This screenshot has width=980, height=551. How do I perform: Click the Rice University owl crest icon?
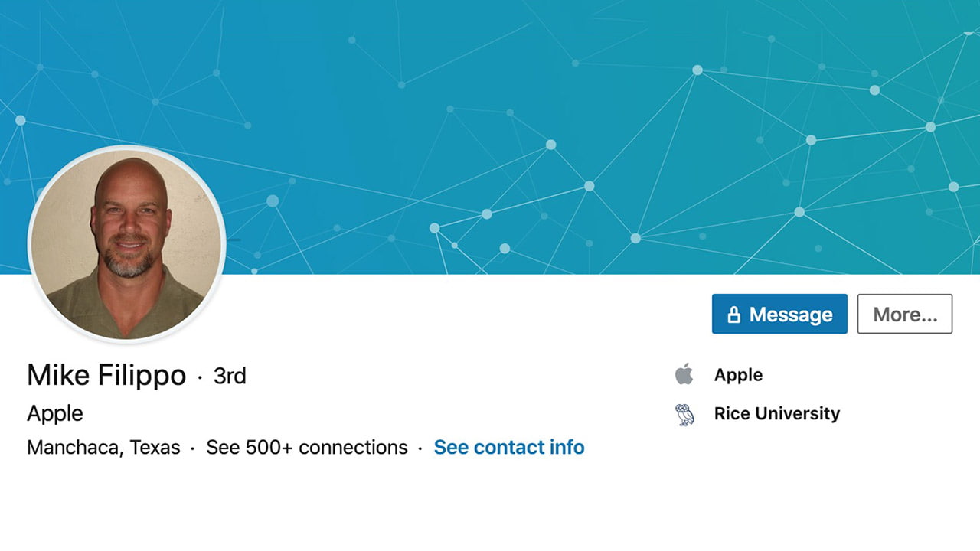click(684, 414)
